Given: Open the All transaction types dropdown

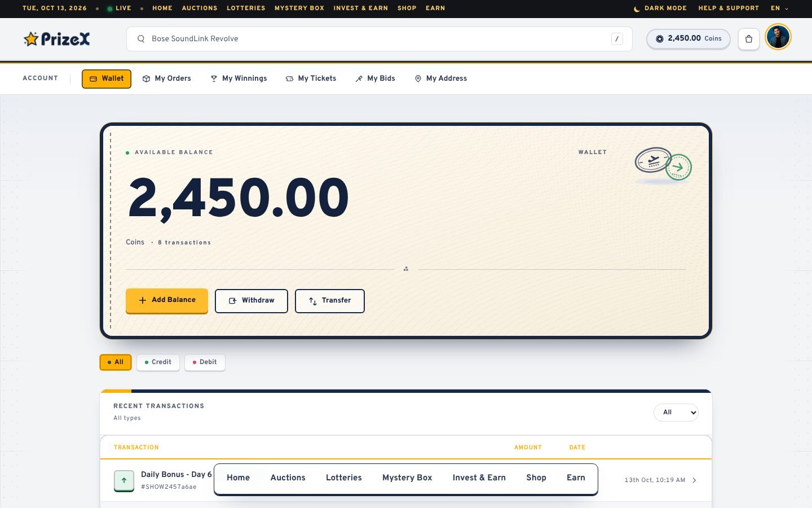Looking at the screenshot, I should click(676, 413).
